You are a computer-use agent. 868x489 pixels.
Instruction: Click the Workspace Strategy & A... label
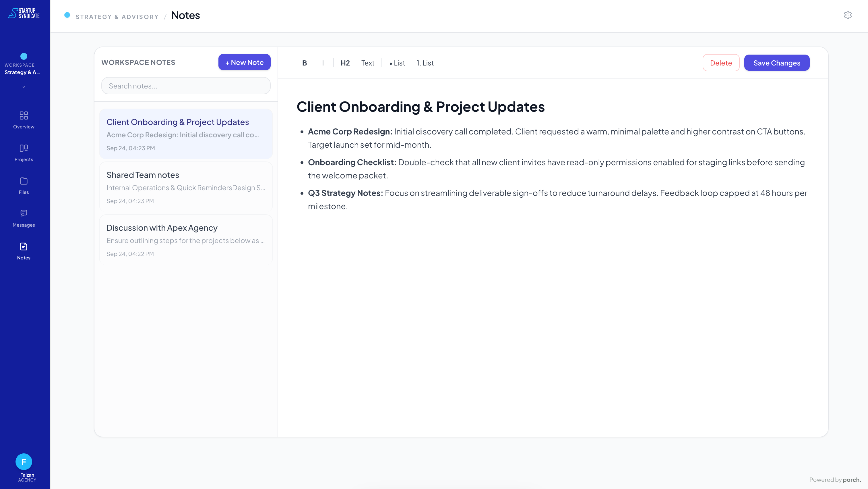22,69
